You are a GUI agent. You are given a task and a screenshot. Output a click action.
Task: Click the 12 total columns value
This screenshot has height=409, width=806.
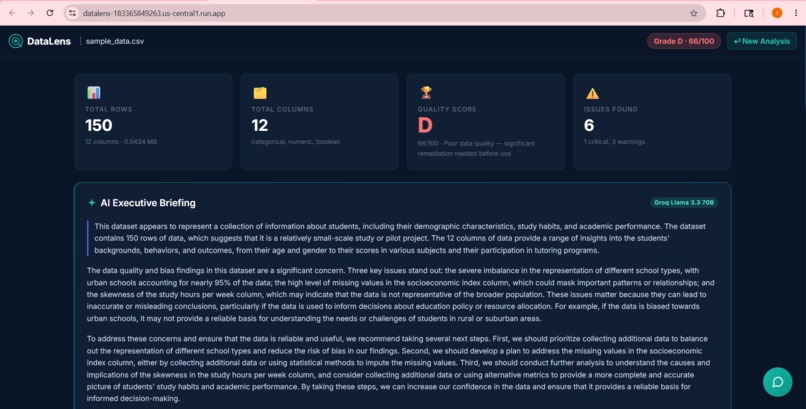point(260,125)
